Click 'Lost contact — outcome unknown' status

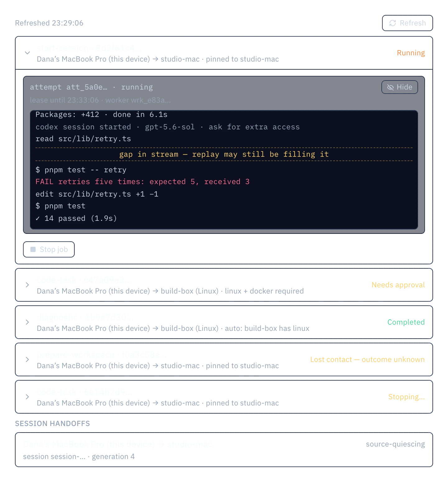click(x=367, y=359)
